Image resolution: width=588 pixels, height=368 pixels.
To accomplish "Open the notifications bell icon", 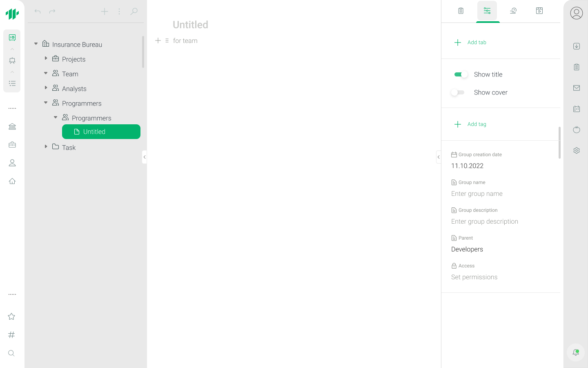I will pos(576,352).
